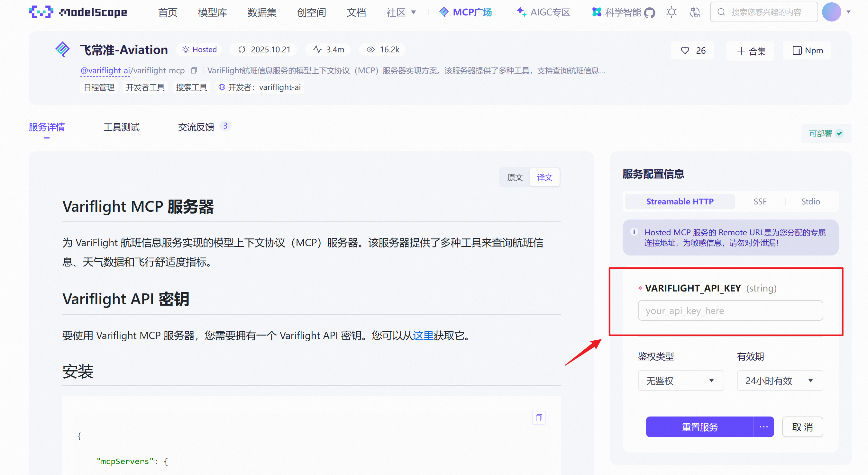Open MCP广场 from the top bar
The width and height of the screenshot is (868, 475).
[x=465, y=12]
